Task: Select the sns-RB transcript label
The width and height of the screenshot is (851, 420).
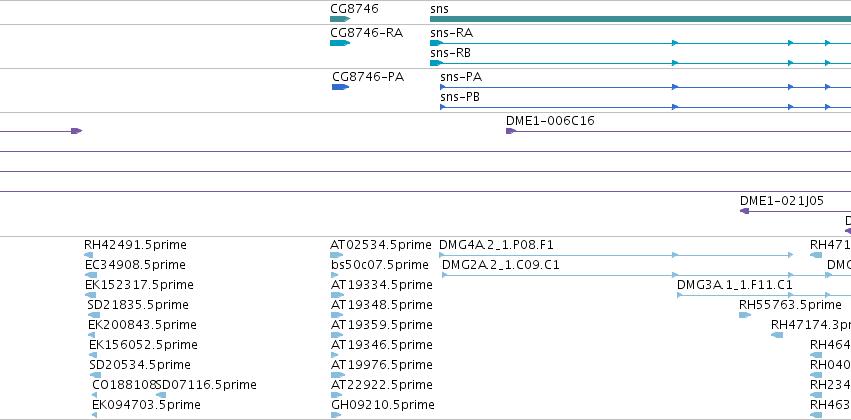Action: (x=450, y=53)
